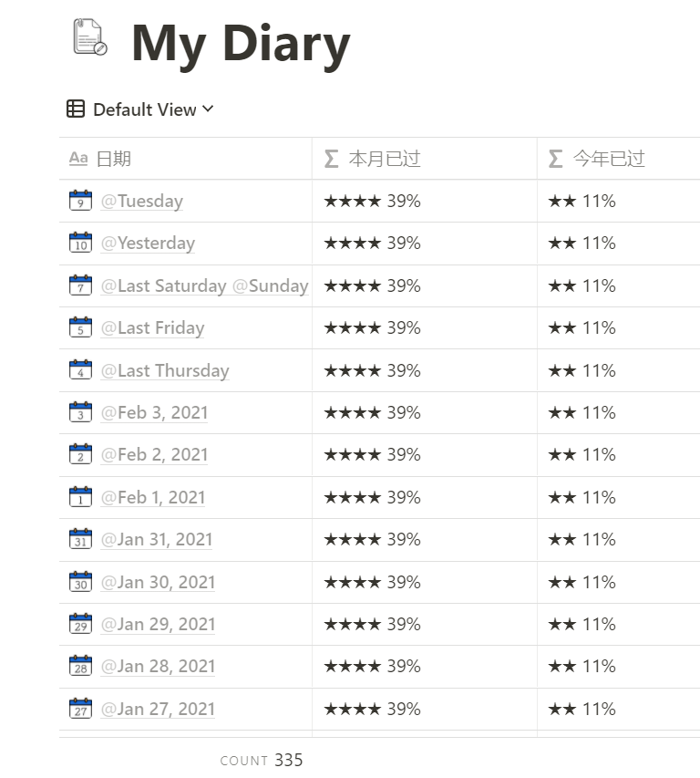Image resolution: width=700 pixels, height=778 pixels.
Task: Open the @Feb 3, 2021 entry
Action: pyautogui.click(x=154, y=412)
